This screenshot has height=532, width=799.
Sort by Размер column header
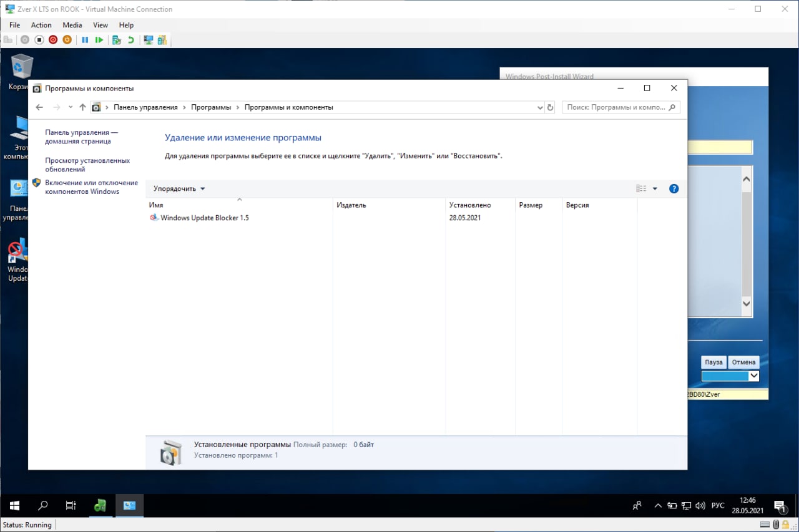[539, 205]
